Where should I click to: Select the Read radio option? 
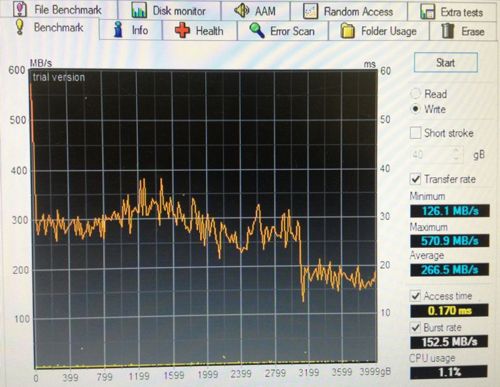pyautogui.click(x=415, y=94)
